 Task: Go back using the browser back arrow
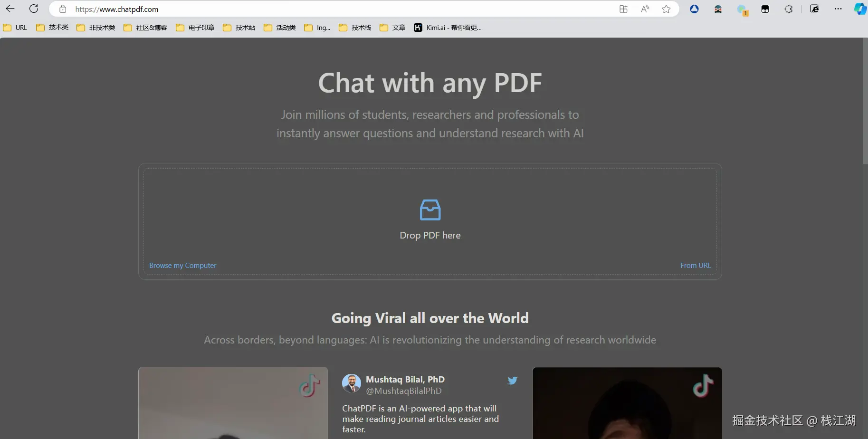pos(10,9)
